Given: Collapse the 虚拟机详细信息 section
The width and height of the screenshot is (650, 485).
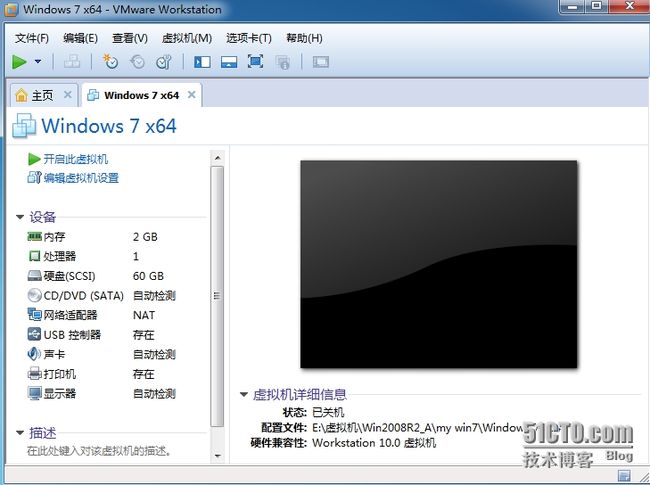Looking at the screenshot, I should [x=244, y=394].
